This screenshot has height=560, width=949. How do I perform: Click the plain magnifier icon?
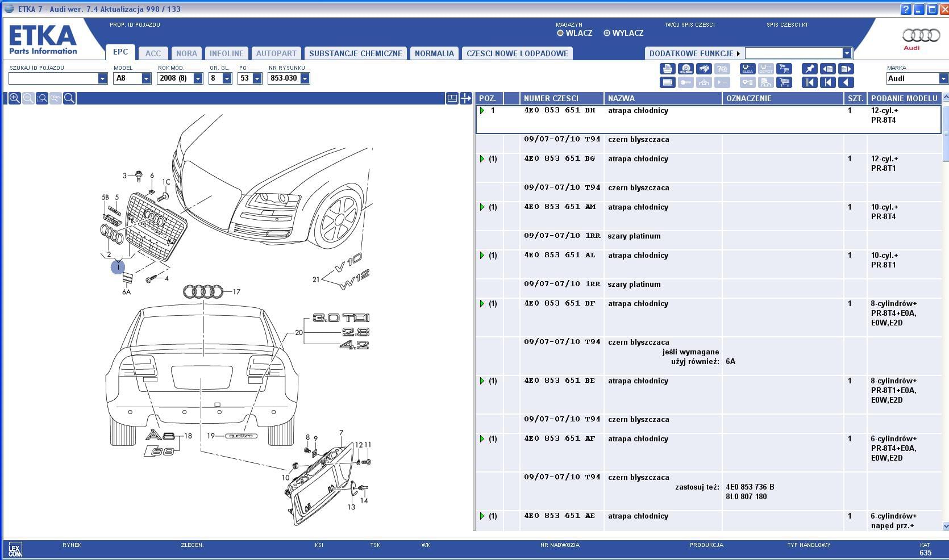(x=69, y=98)
